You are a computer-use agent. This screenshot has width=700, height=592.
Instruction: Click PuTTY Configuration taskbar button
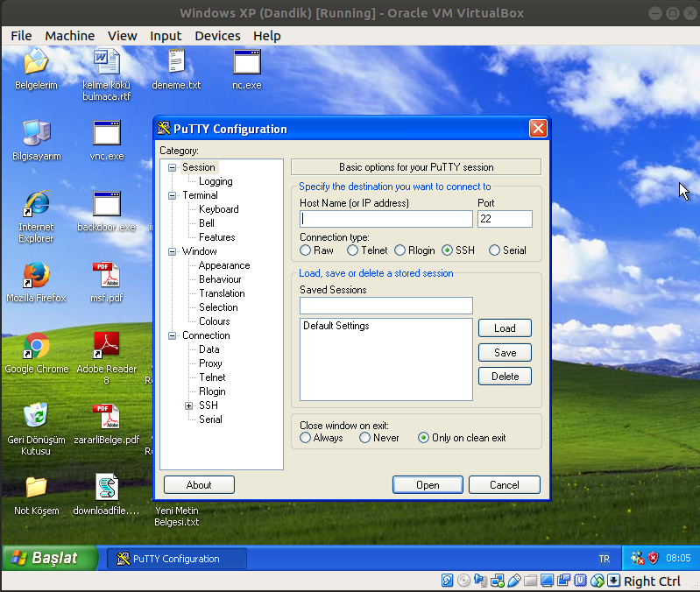pyautogui.click(x=177, y=559)
